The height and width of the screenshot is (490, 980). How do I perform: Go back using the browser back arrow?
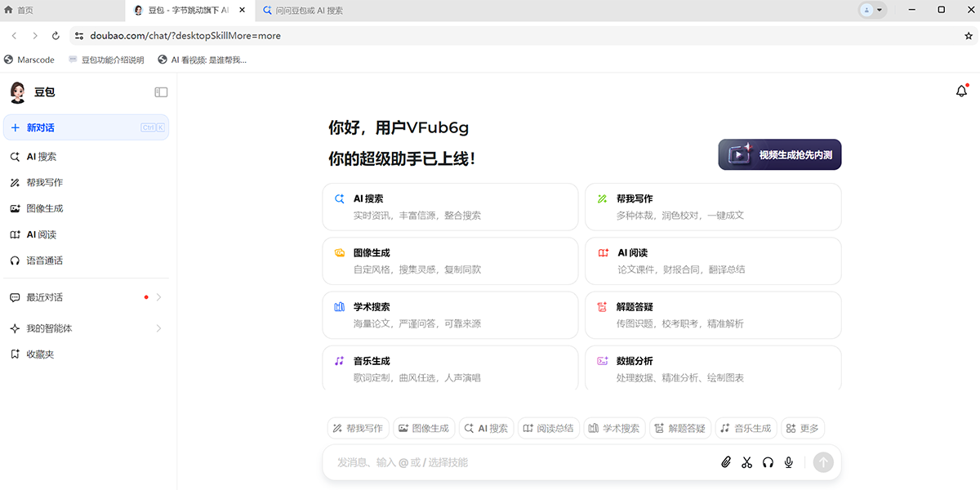pyautogui.click(x=15, y=36)
